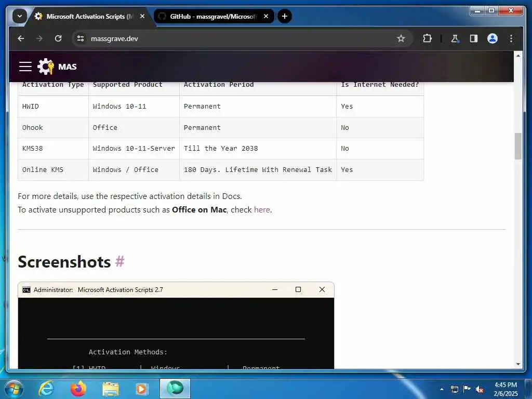
Task: Click the MAS gear logo
Action: click(x=46, y=66)
